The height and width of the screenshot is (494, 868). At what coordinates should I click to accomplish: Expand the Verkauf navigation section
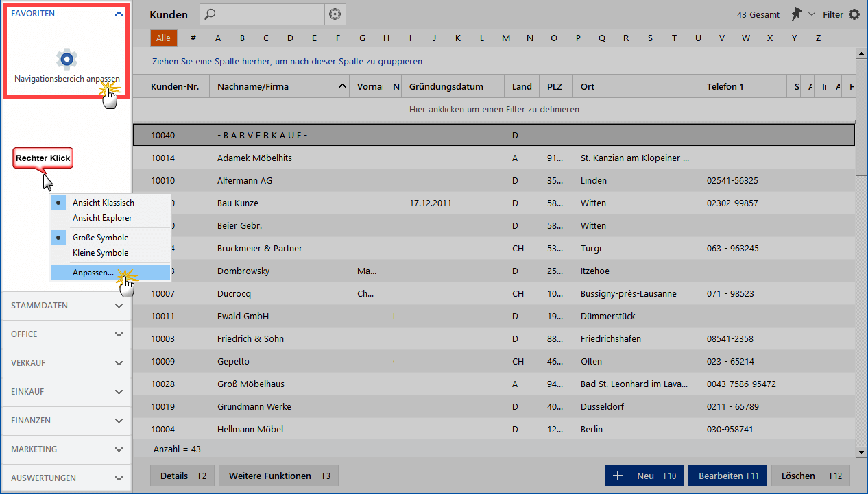pyautogui.click(x=66, y=363)
